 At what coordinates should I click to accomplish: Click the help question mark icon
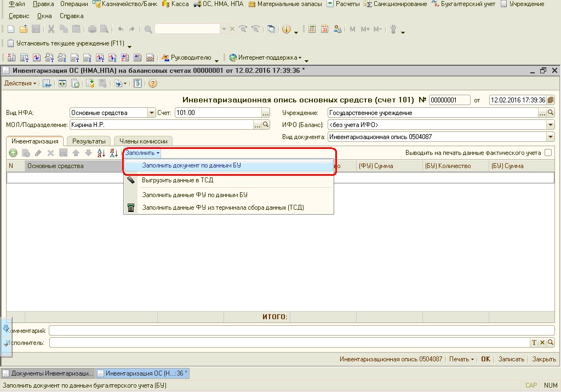pos(153,83)
